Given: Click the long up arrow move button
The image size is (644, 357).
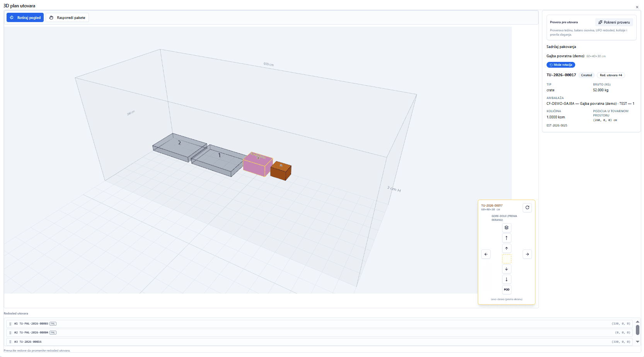Looking at the screenshot, I should (506, 238).
